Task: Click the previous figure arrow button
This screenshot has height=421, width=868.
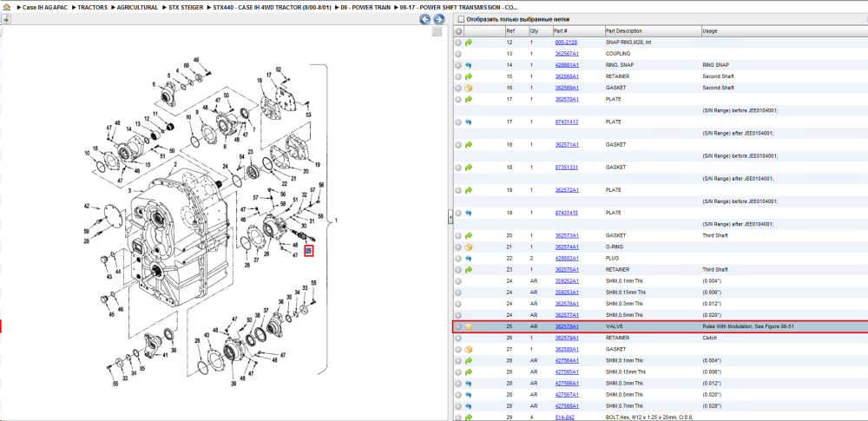Action: 424,20
